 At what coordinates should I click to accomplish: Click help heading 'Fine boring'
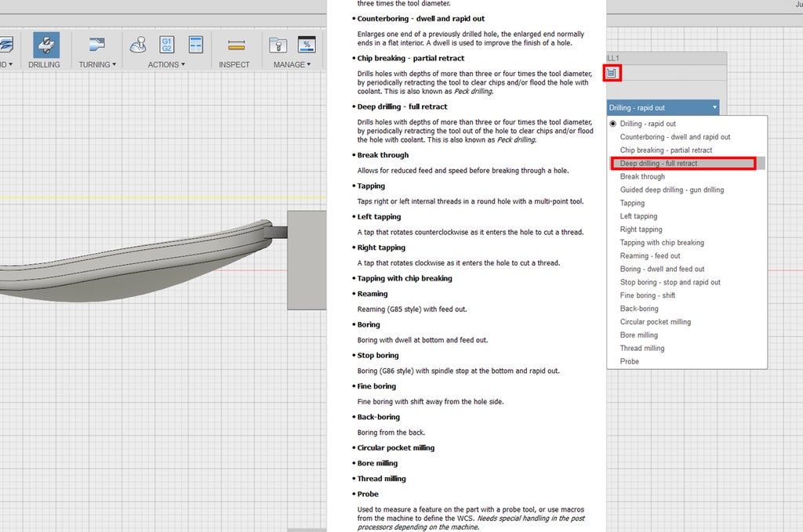point(376,386)
